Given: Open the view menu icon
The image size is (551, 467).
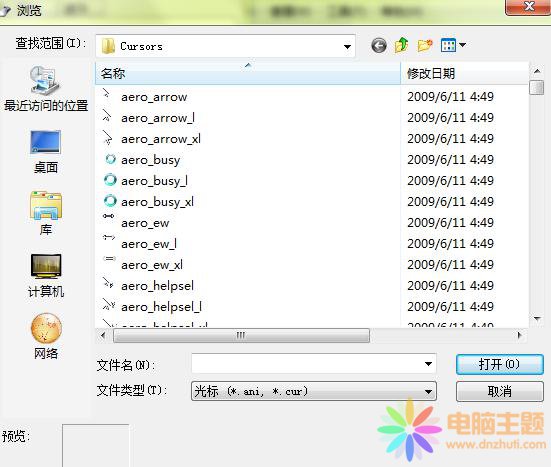Looking at the screenshot, I should point(453,45).
